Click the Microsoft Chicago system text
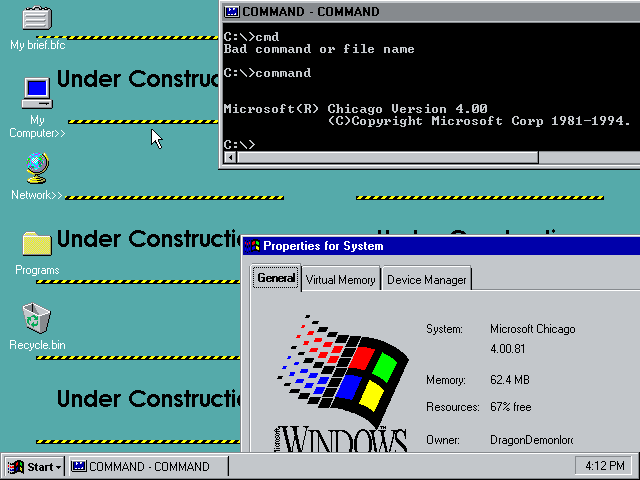 pos(533,329)
